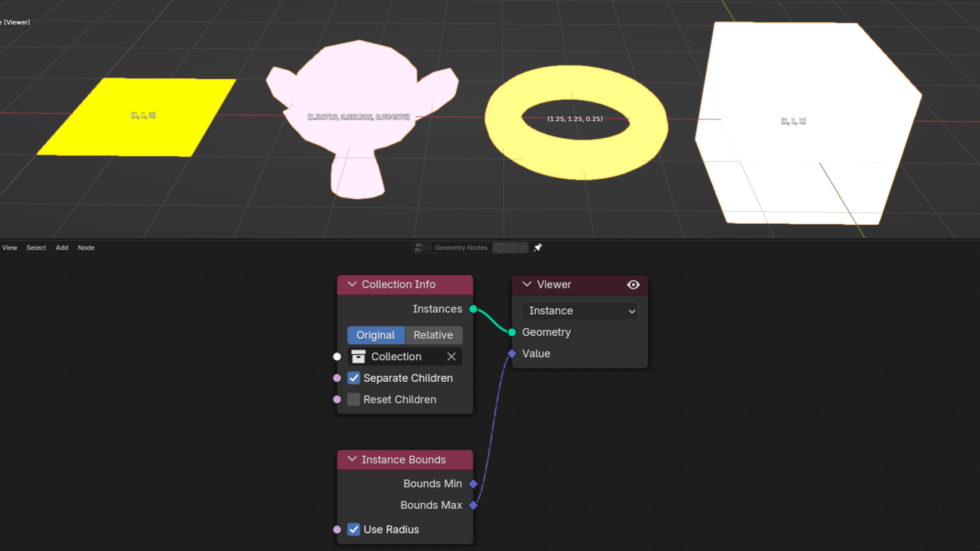
Task: Disable Use Radius checkbox
Action: [x=354, y=530]
